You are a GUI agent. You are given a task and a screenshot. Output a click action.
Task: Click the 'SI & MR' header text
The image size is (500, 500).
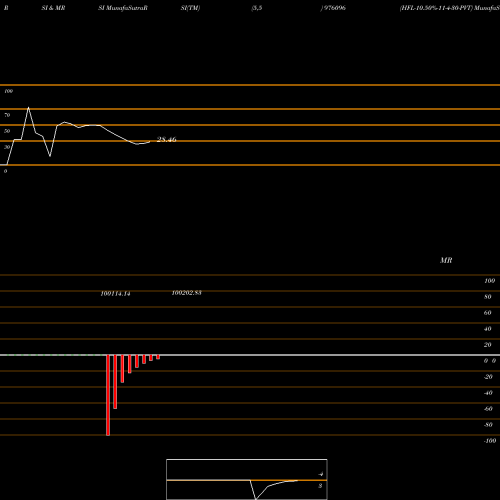[53, 8]
